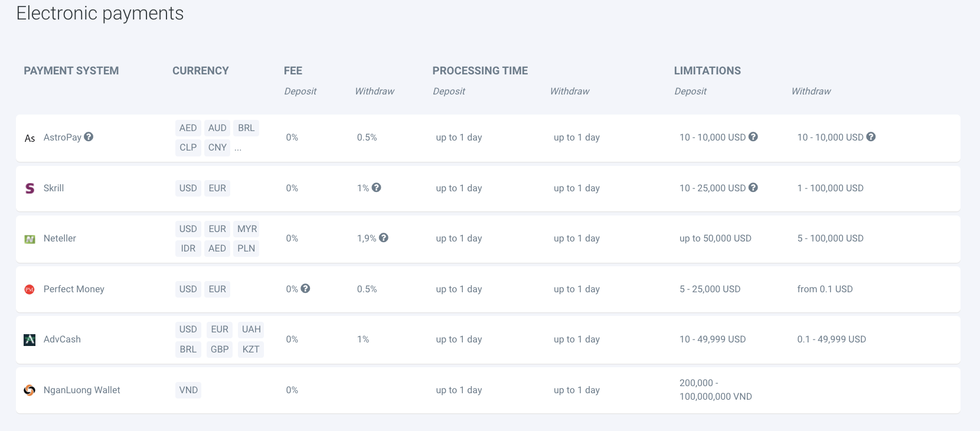
Task: Select the AED tag in Neteller row
Action: pos(217,249)
